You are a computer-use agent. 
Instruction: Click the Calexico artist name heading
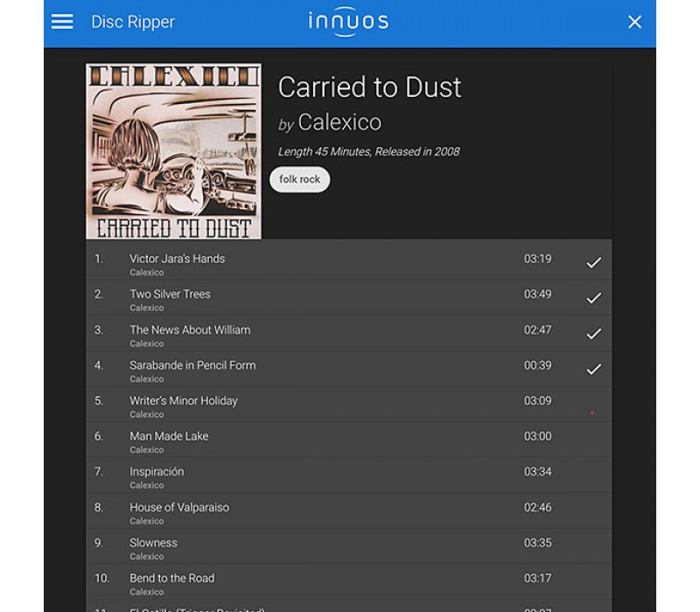pos(339,122)
